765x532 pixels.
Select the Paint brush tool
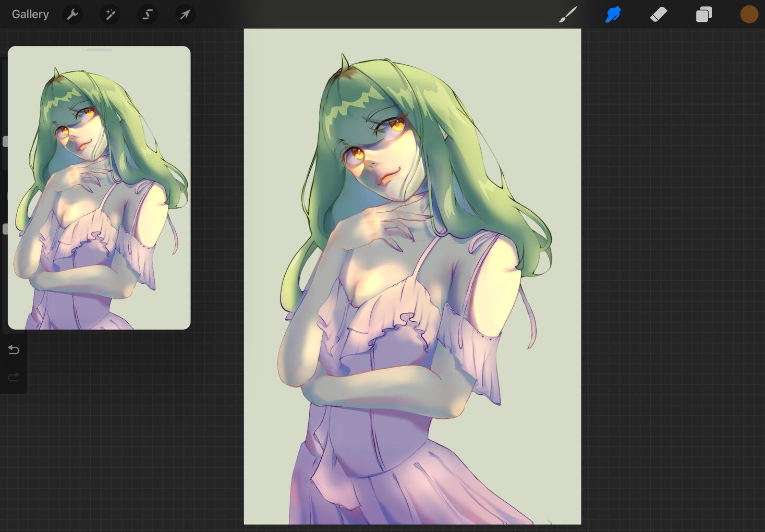click(568, 14)
